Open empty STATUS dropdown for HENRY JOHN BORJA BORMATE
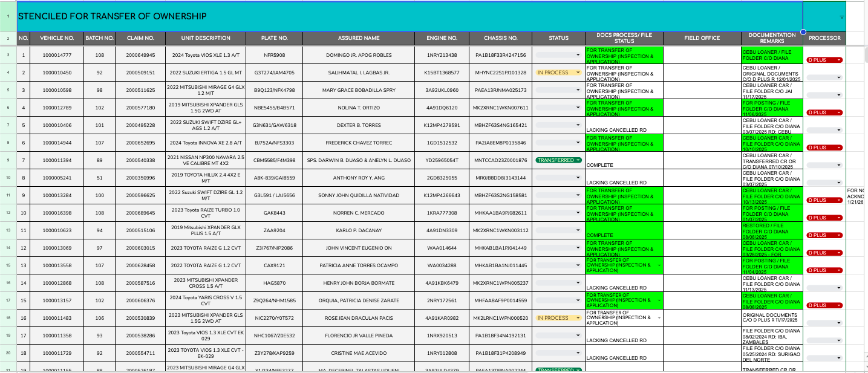This screenshot has height=373, width=868. (558, 283)
